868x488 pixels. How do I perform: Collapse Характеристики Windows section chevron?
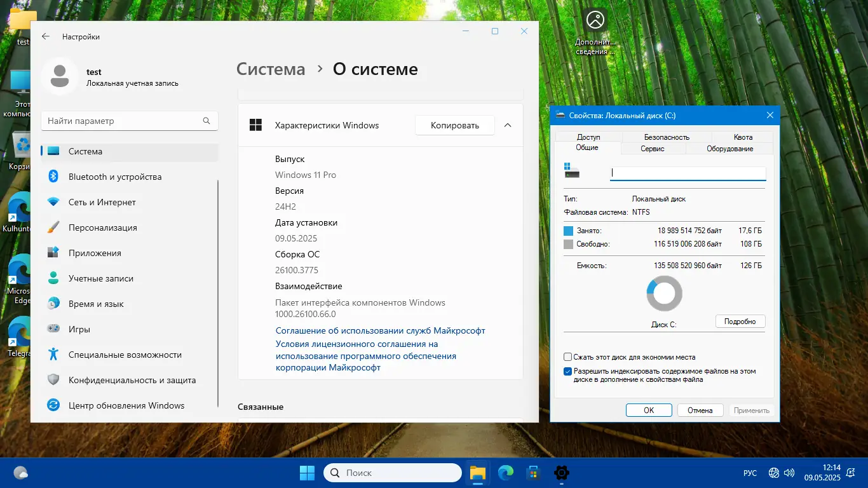[x=508, y=125]
